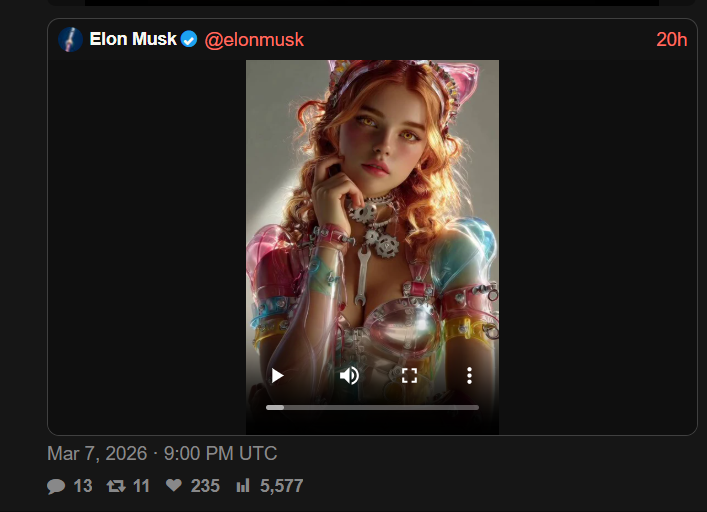Click the retweet arrows icon
The height and width of the screenshot is (512, 707).
click(115, 487)
